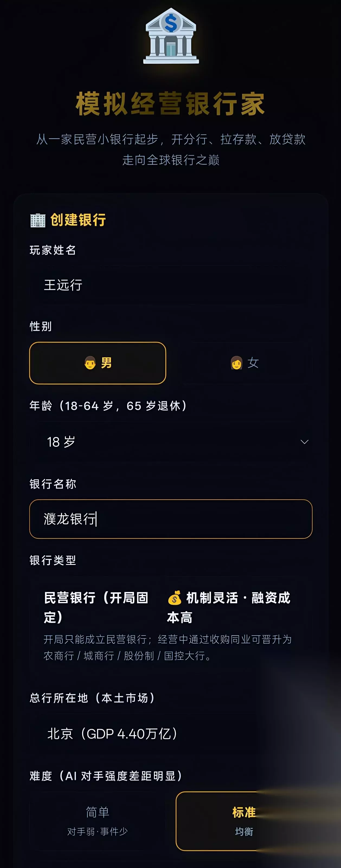Choose the 标准 difficulty option
The width and height of the screenshot is (341, 868).
(244, 821)
